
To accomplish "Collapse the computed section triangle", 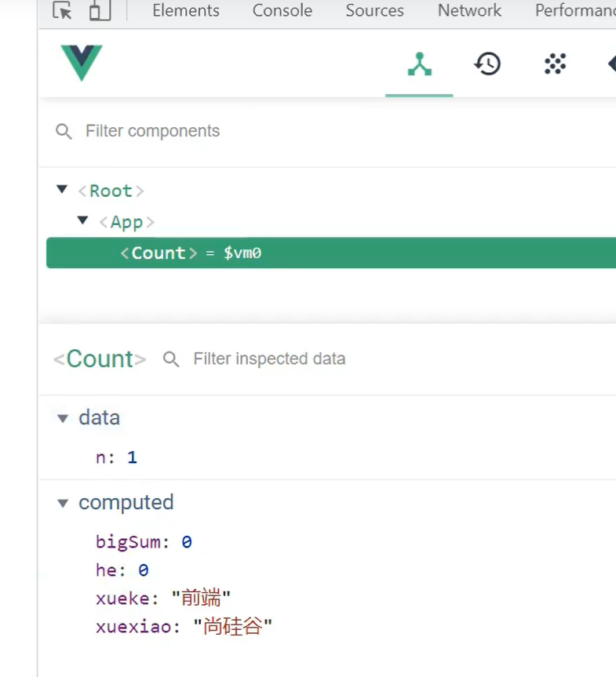I will pyautogui.click(x=63, y=503).
